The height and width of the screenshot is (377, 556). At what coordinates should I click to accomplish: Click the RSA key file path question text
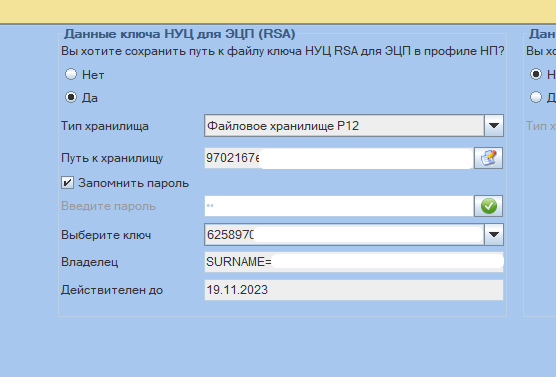(x=283, y=51)
